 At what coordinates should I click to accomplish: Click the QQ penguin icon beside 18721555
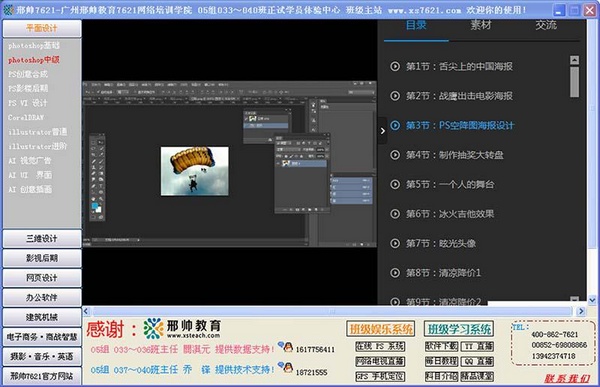[285, 367]
